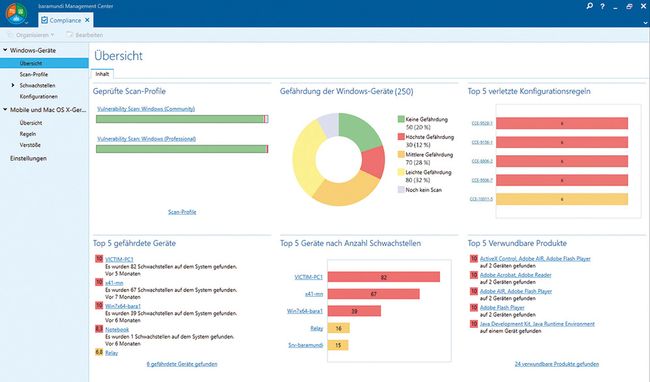This screenshot has height=382, width=650.
Task: Collapse the Mobile und Mac OS X node
Action: 5,110
